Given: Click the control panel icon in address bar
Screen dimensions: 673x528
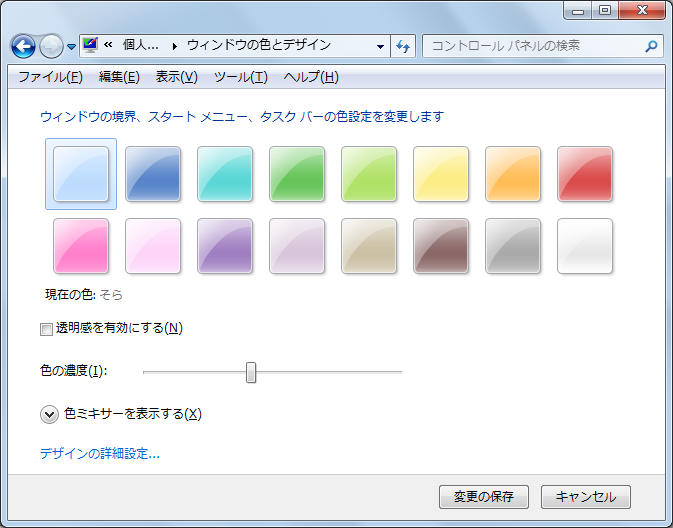Looking at the screenshot, I should [x=90, y=45].
